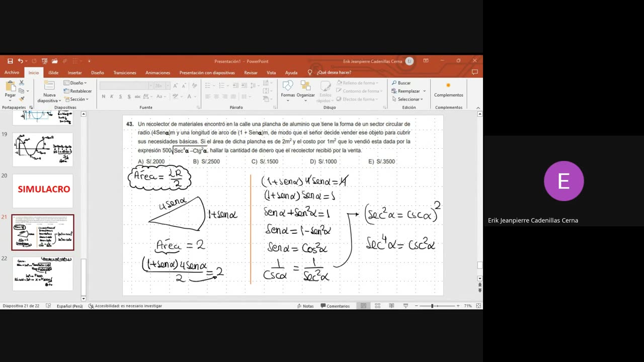The height and width of the screenshot is (362, 644).
Task: Switch to the iSlide tab
Action: click(x=53, y=72)
